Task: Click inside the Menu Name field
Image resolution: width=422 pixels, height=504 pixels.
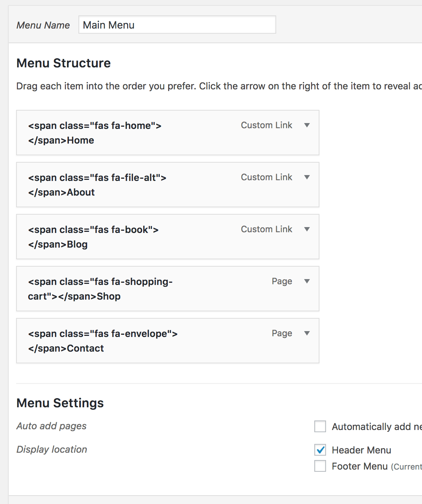Action: [x=177, y=25]
